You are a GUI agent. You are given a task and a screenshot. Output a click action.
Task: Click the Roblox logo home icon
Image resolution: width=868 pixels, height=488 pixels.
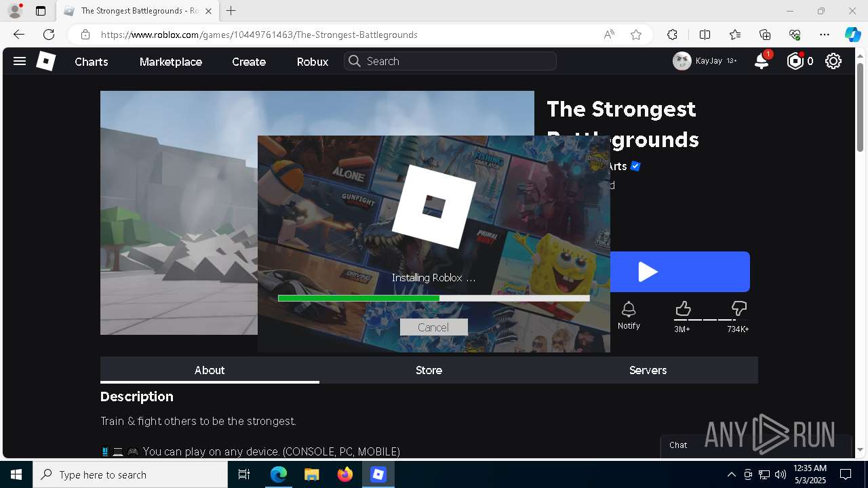pyautogui.click(x=45, y=61)
